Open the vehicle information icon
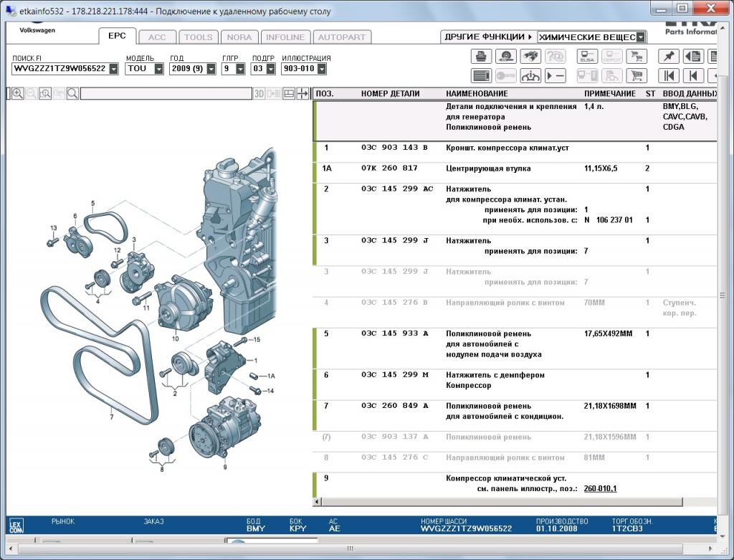The width and height of the screenshot is (734, 560). 530,75
